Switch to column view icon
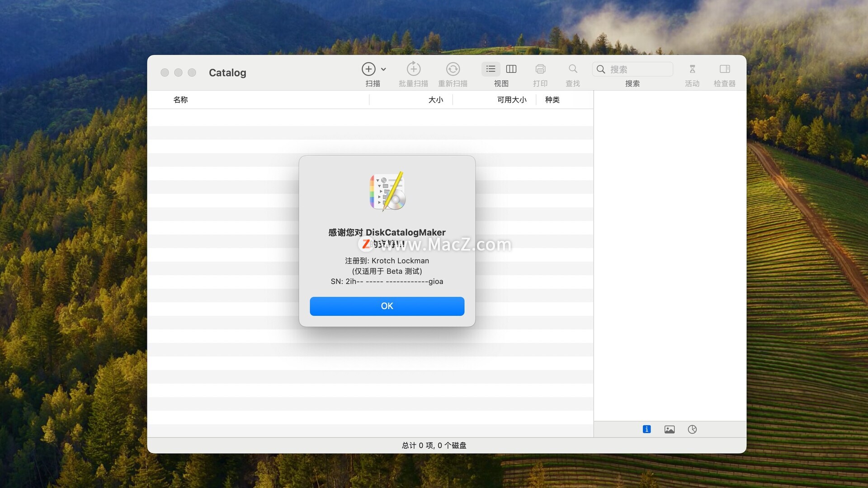 (511, 69)
